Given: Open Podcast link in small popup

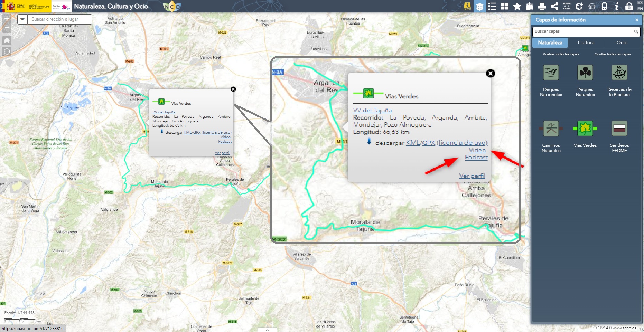Looking at the screenshot, I should (225, 141).
